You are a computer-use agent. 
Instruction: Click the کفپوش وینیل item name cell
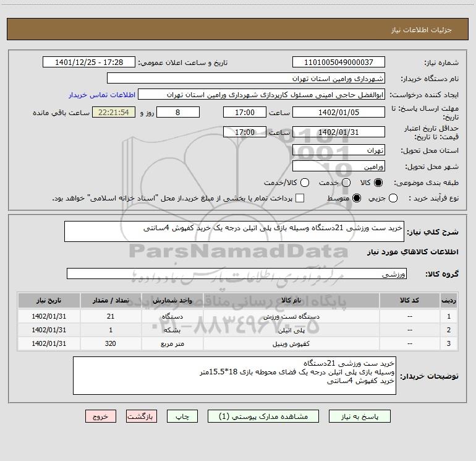(291, 343)
